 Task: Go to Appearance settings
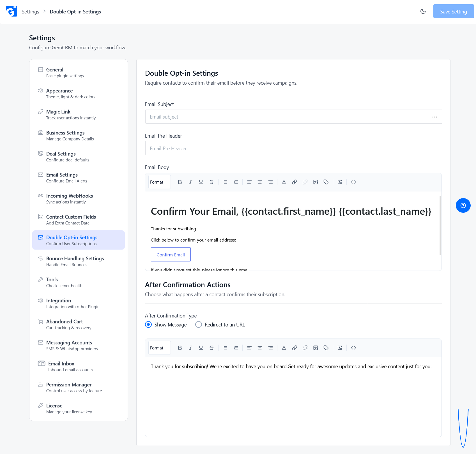[79, 93]
